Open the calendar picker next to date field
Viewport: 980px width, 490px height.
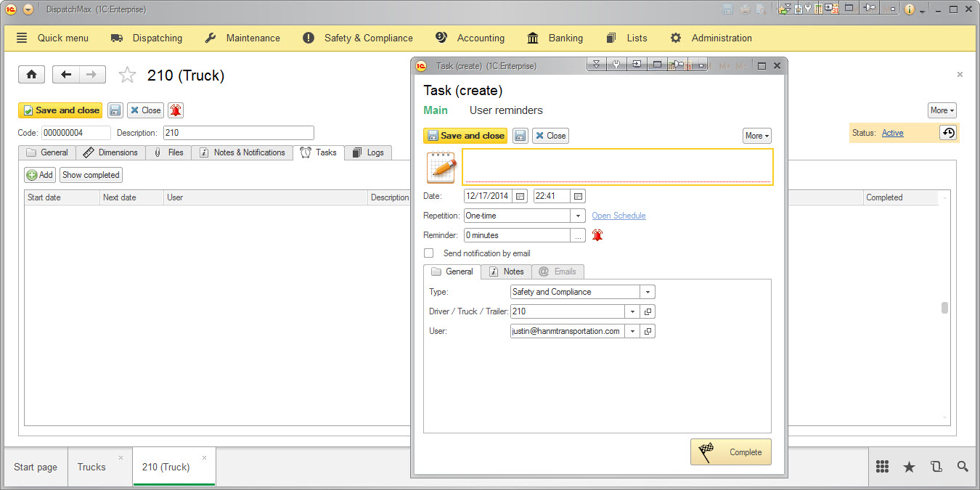520,196
